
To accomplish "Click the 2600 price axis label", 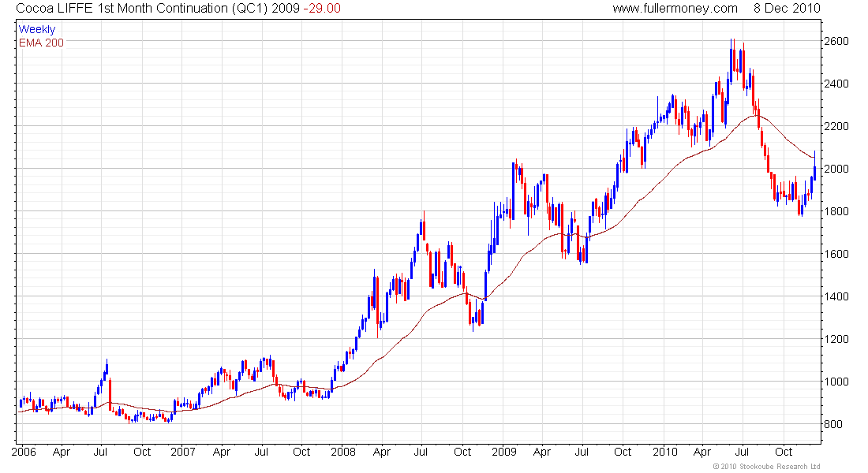I will [836, 42].
